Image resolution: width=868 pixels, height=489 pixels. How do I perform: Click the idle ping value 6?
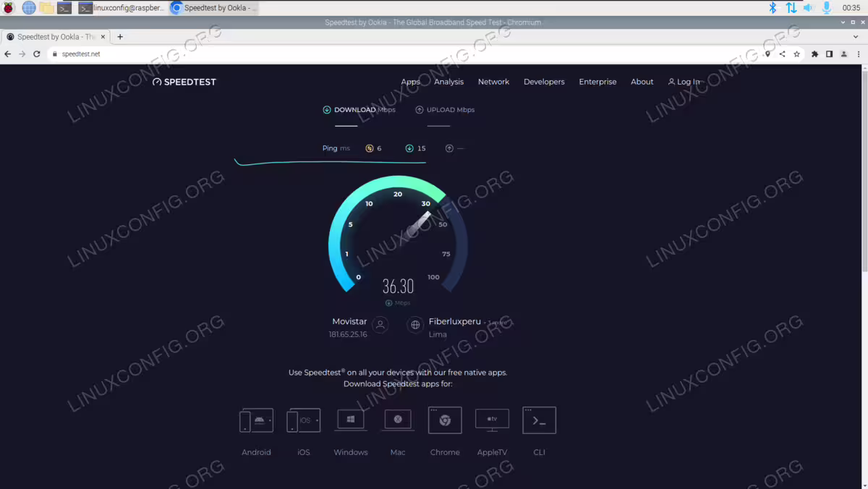pyautogui.click(x=379, y=148)
